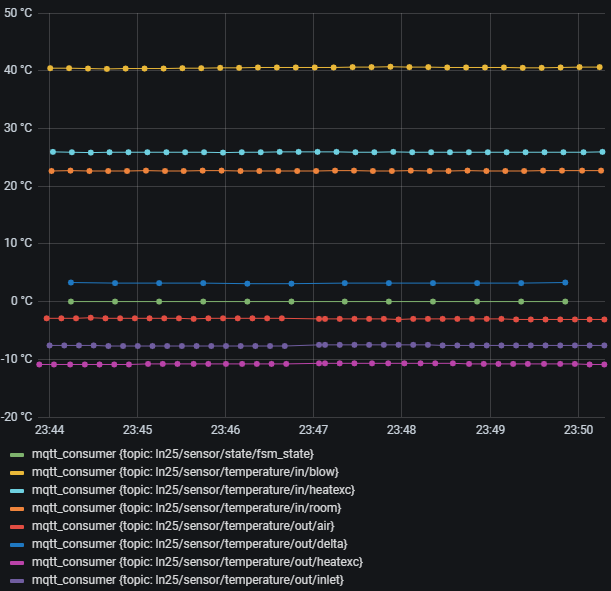Viewport: 611px width, 591px height.
Task: Open the green fsm_state color swatch
Action: (16, 455)
